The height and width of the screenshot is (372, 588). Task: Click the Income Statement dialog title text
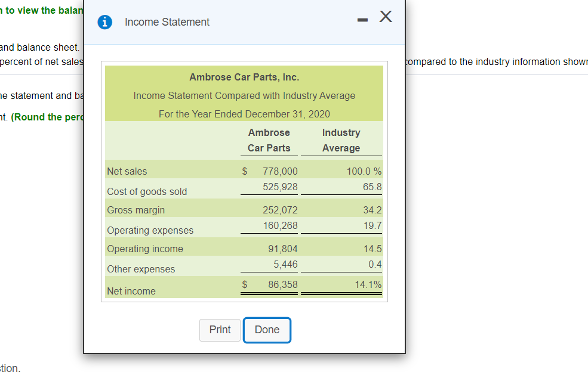[167, 22]
